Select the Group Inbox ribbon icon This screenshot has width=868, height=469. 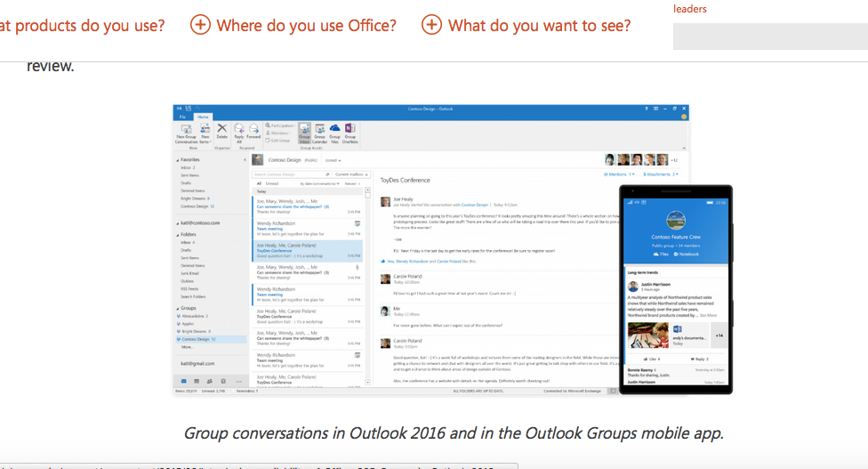(x=305, y=132)
